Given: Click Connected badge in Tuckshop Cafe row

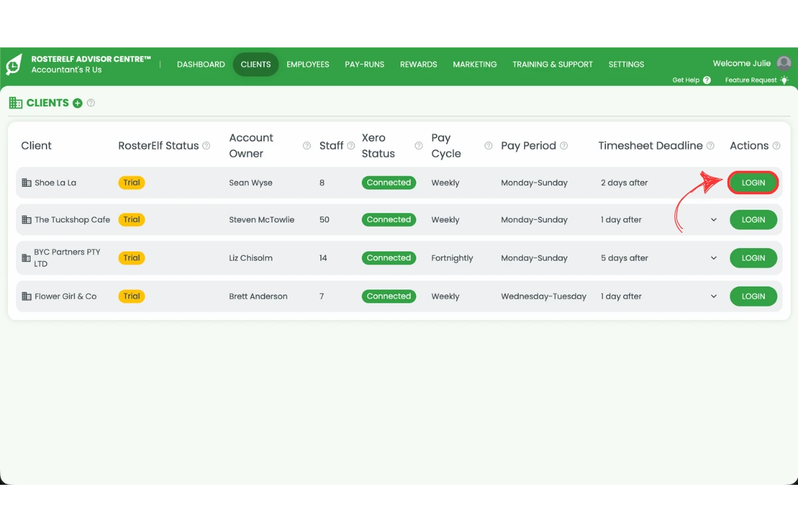Looking at the screenshot, I should (x=389, y=219).
